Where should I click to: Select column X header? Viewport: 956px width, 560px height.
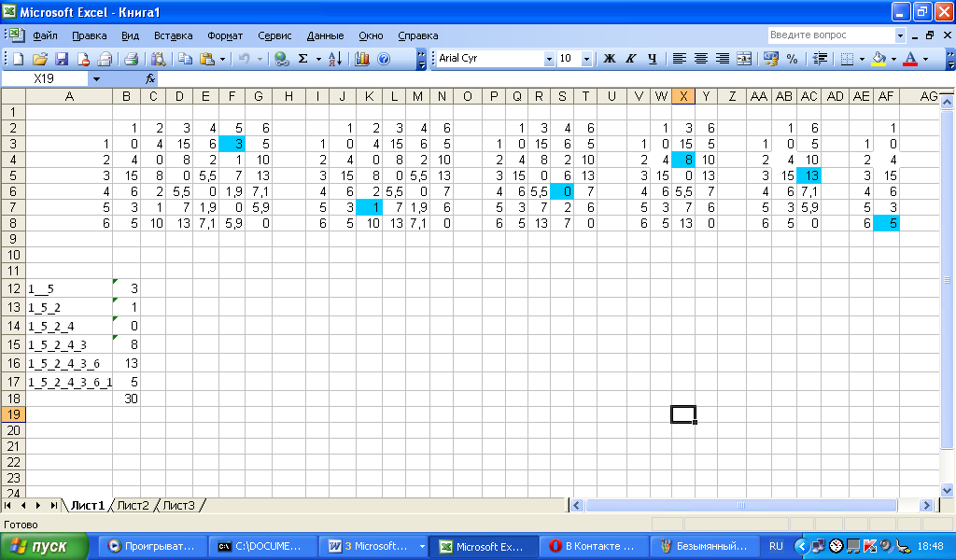pos(684,96)
